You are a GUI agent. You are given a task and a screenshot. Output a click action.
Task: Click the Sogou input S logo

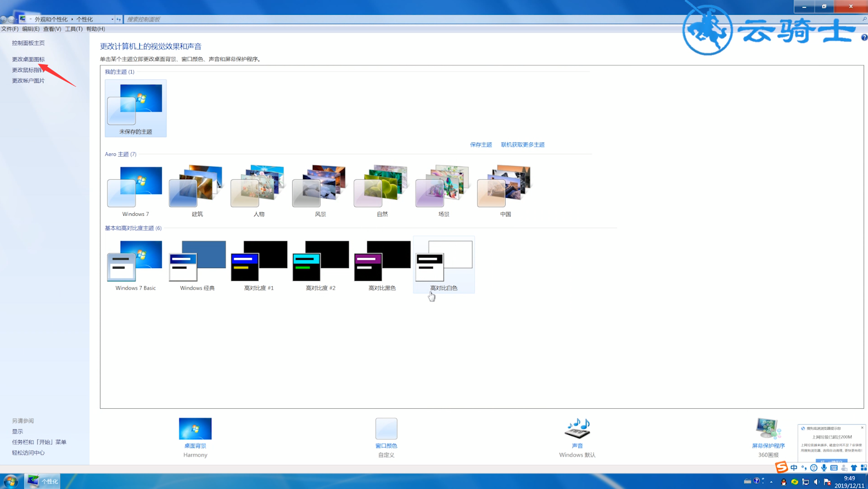coord(781,467)
